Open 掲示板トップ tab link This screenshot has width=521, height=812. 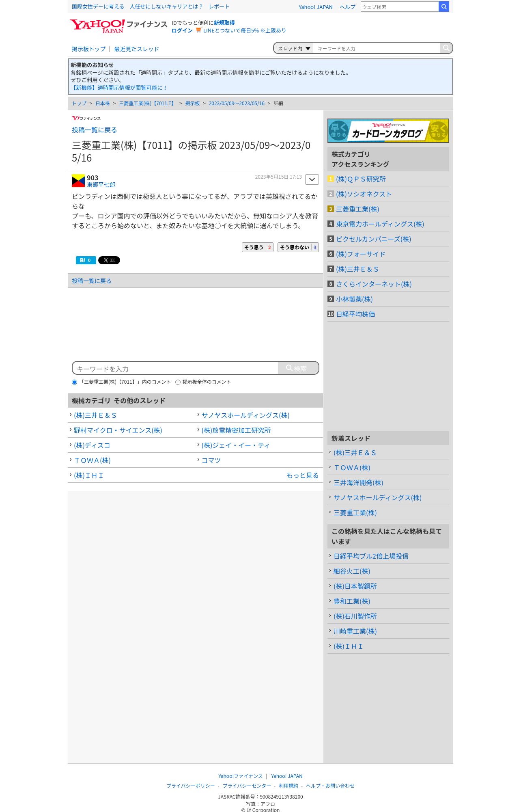(x=88, y=49)
